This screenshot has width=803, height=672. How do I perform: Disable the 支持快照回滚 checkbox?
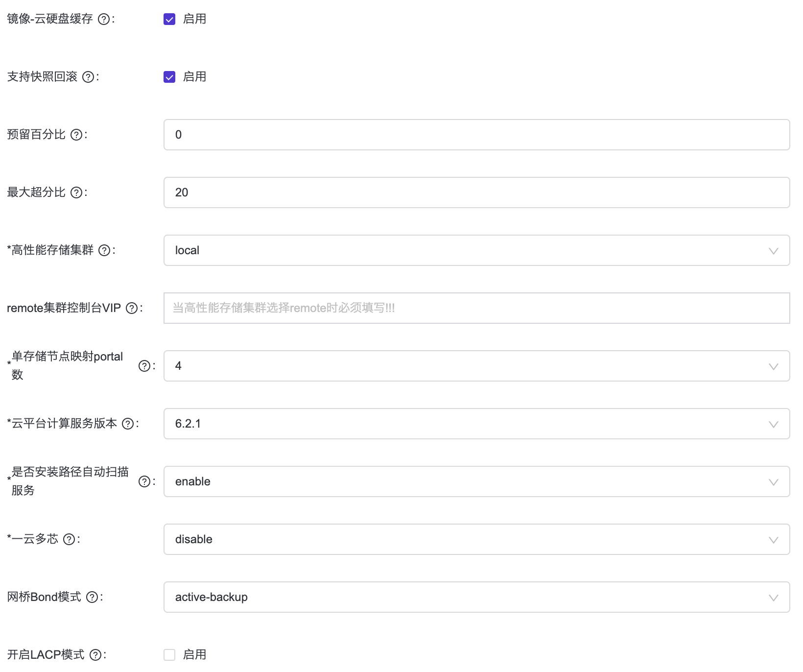click(x=169, y=77)
